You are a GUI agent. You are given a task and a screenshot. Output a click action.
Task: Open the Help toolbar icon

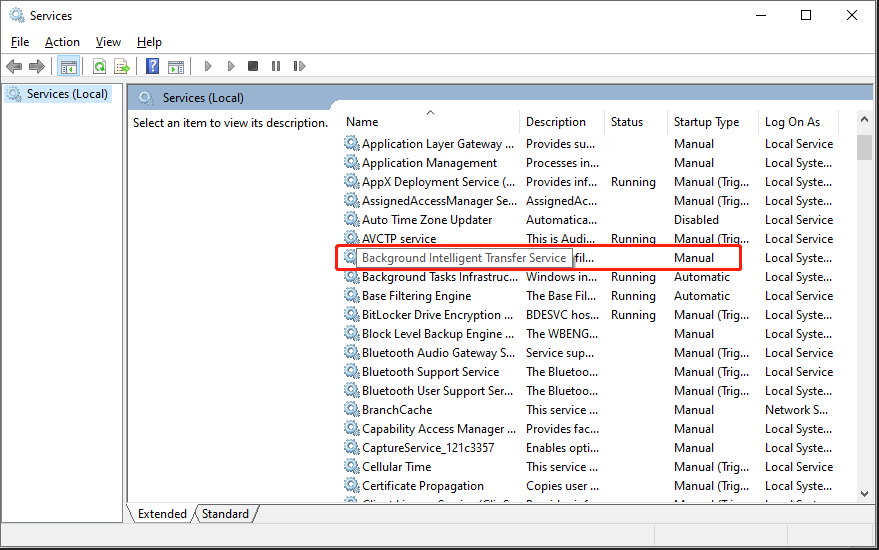[152, 67]
